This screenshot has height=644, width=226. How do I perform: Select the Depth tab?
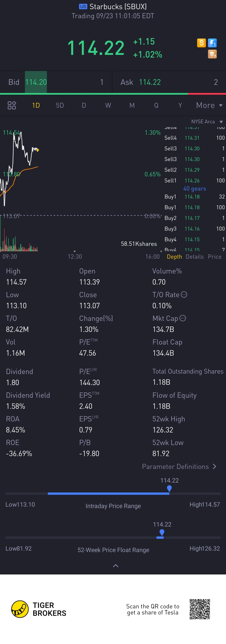pyautogui.click(x=174, y=257)
